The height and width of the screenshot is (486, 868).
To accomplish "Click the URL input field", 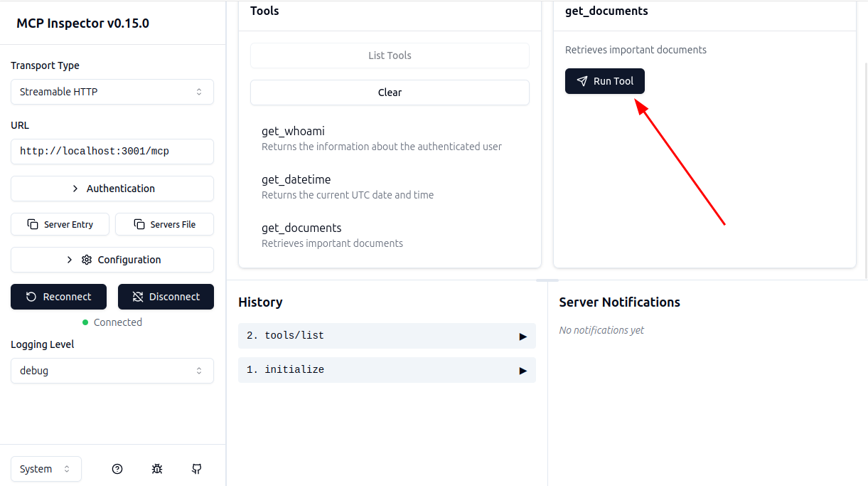I will click(x=112, y=151).
